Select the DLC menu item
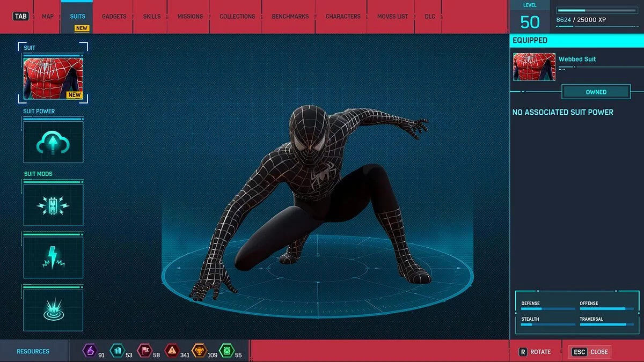Viewport: 644px width, 362px height. point(429,16)
